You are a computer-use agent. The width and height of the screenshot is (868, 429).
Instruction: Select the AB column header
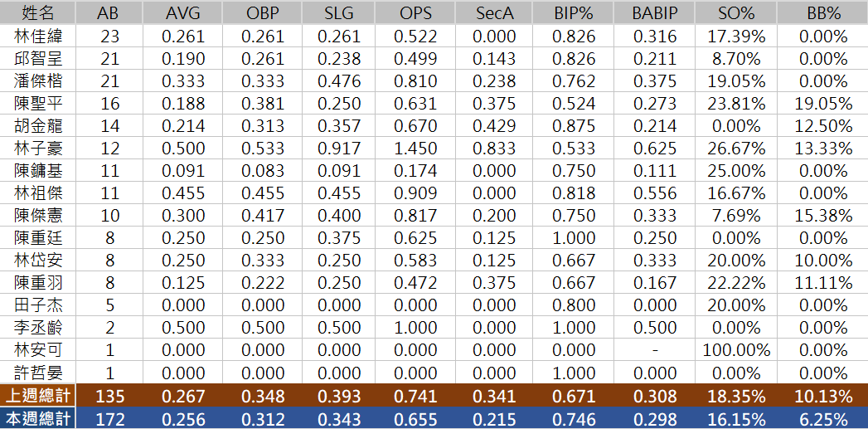click(x=108, y=12)
